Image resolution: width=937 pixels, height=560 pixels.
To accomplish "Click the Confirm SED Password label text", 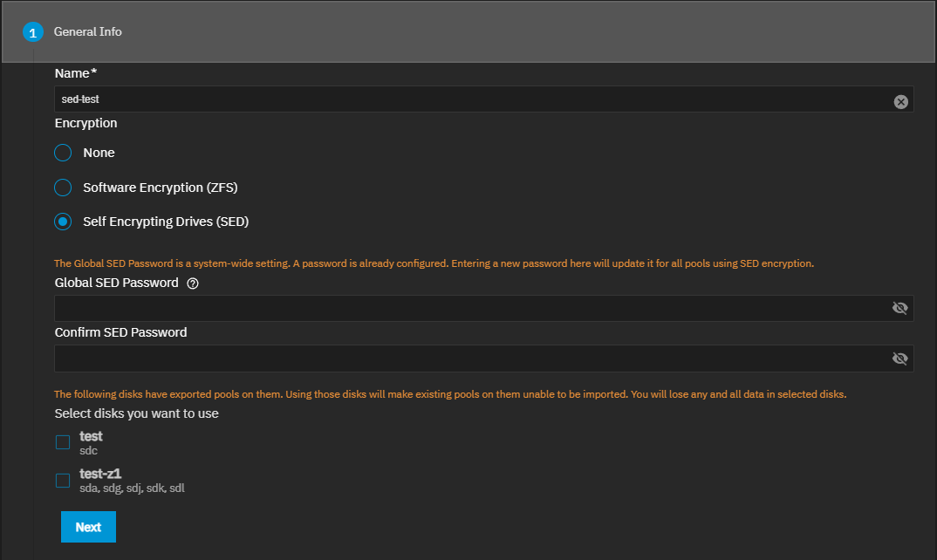I will [120, 332].
